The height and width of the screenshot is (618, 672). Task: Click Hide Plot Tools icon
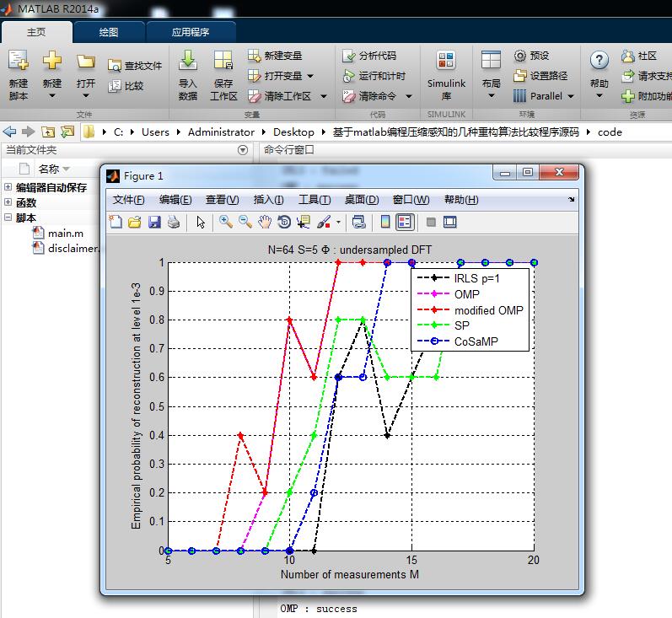(x=431, y=222)
